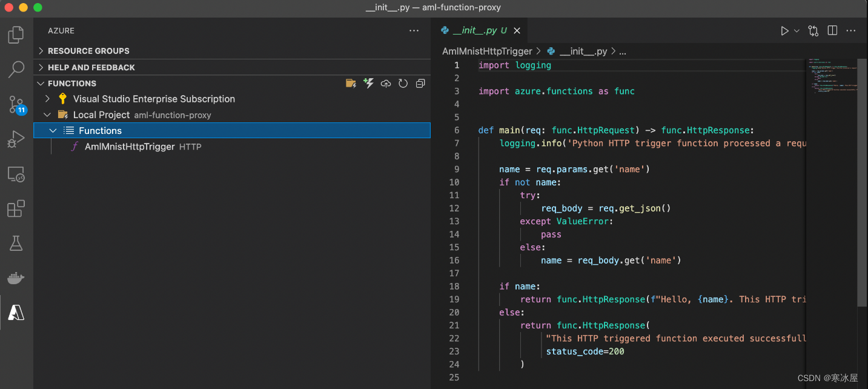Open the Explorer view in activity bar
The height and width of the screenshot is (389, 868).
pos(16,35)
